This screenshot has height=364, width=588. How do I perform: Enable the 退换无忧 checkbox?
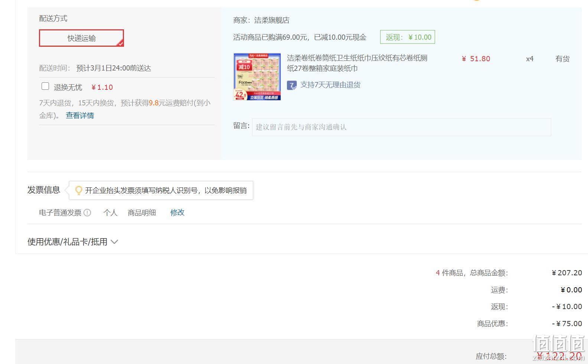pyautogui.click(x=45, y=86)
